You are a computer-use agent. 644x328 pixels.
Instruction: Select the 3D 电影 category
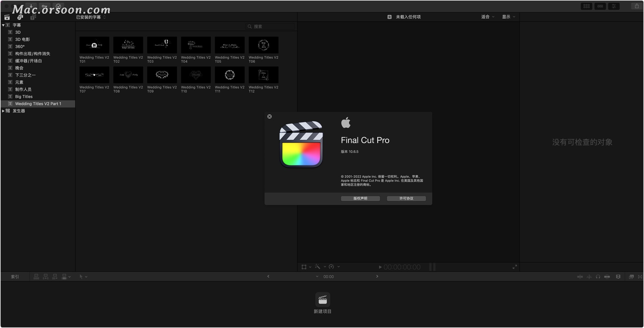[x=38, y=39]
